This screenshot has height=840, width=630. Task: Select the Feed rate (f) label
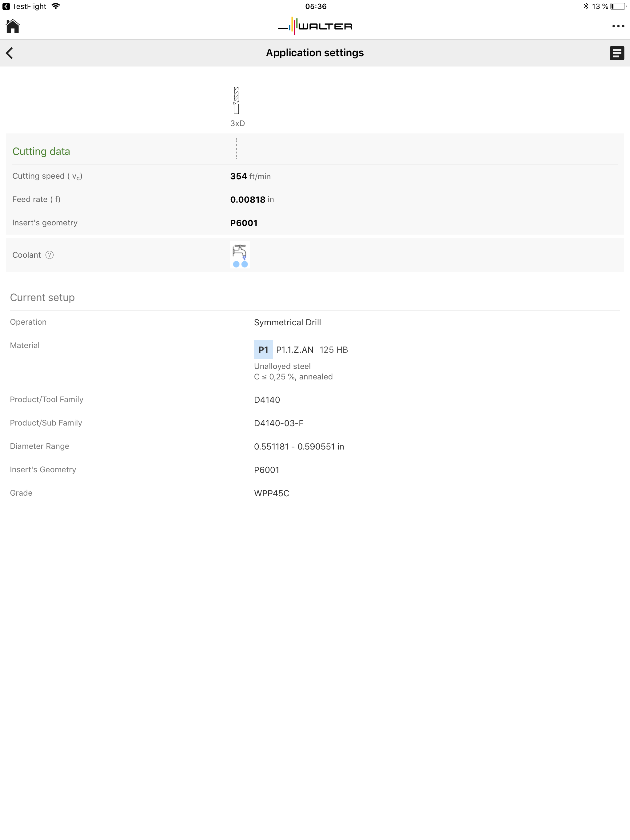point(37,199)
